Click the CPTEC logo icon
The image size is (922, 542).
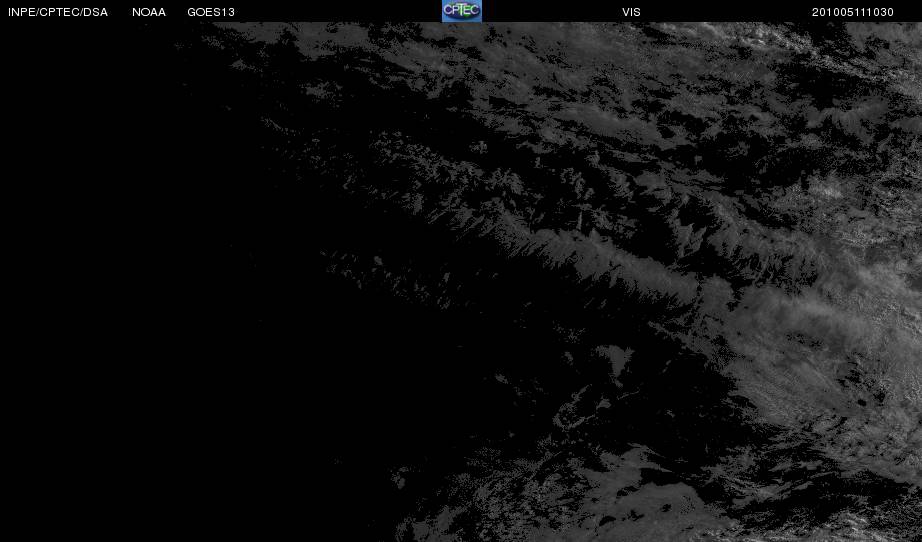coord(462,11)
